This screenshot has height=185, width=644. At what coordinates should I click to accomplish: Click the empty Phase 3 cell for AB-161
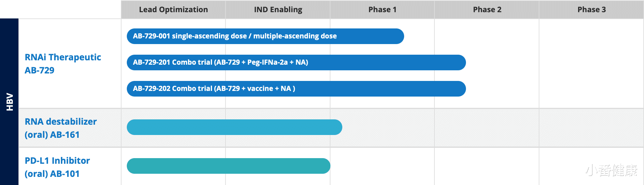tap(591, 128)
